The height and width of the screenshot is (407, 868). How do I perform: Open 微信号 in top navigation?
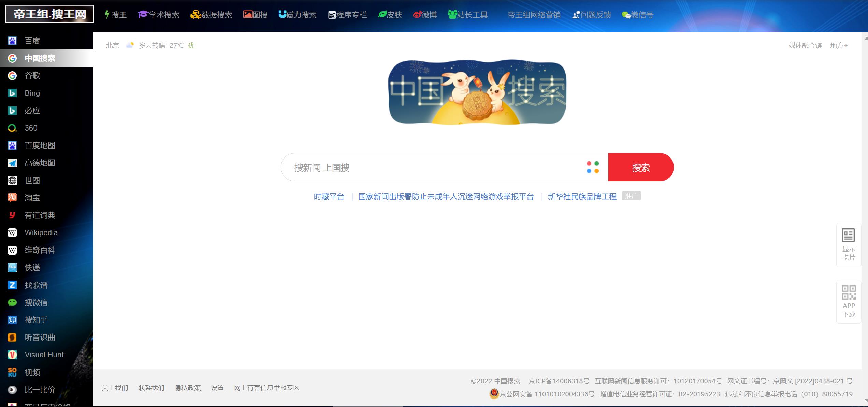(x=637, y=15)
